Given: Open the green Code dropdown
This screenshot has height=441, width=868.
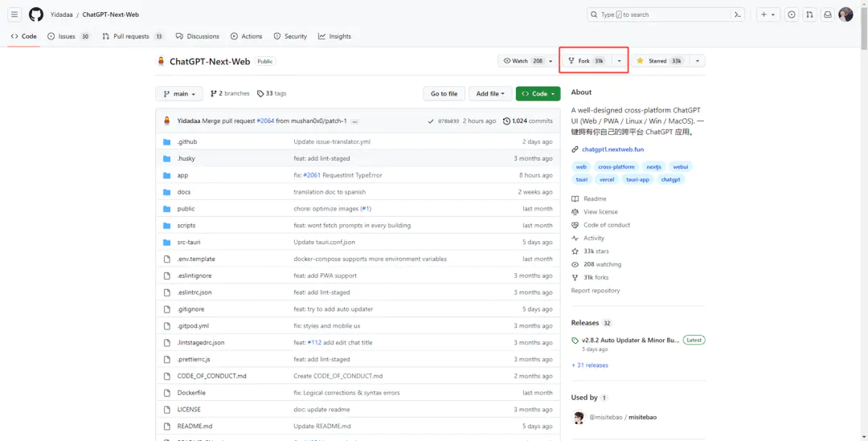Looking at the screenshot, I should (x=538, y=94).
